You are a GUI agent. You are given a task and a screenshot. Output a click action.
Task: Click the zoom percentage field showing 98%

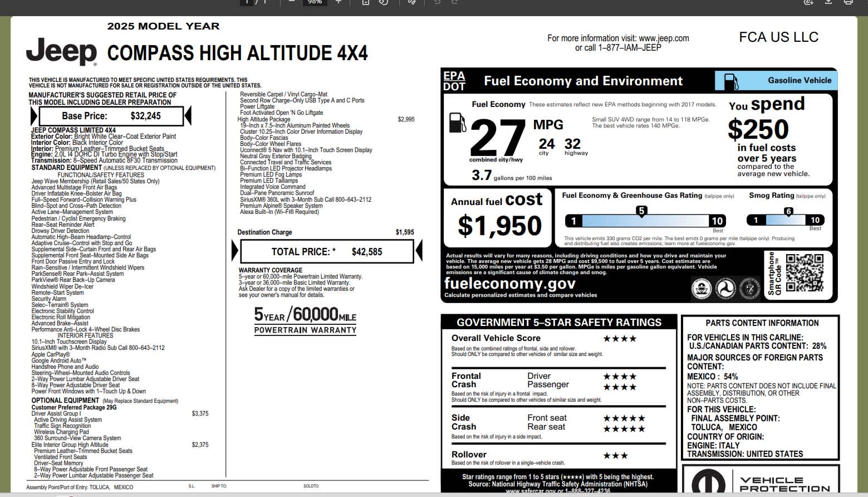315,2
